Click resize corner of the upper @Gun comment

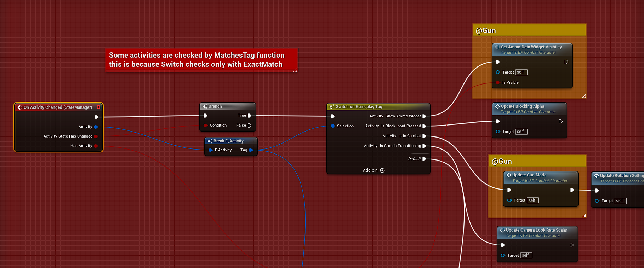pos(584,96)
